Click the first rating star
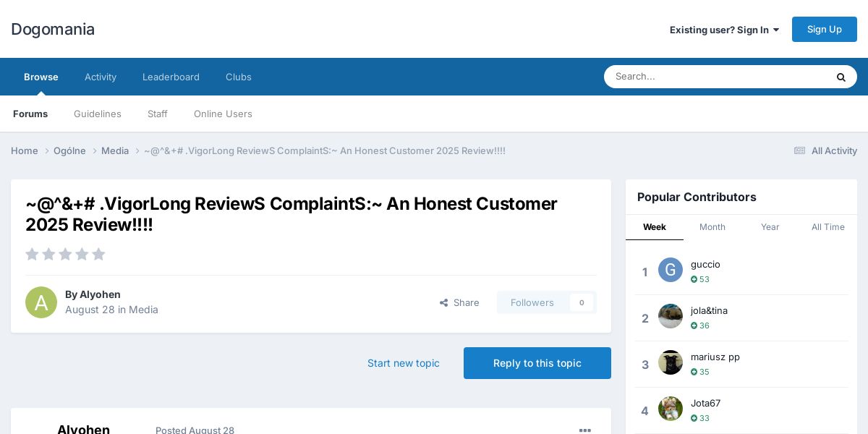868x434 pixels. tap(32, 254)
